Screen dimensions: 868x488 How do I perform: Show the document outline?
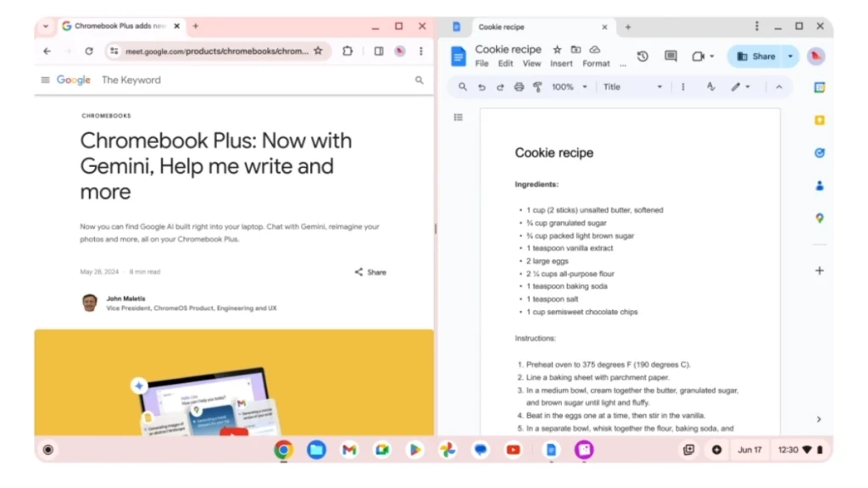(x=459, y=117)
